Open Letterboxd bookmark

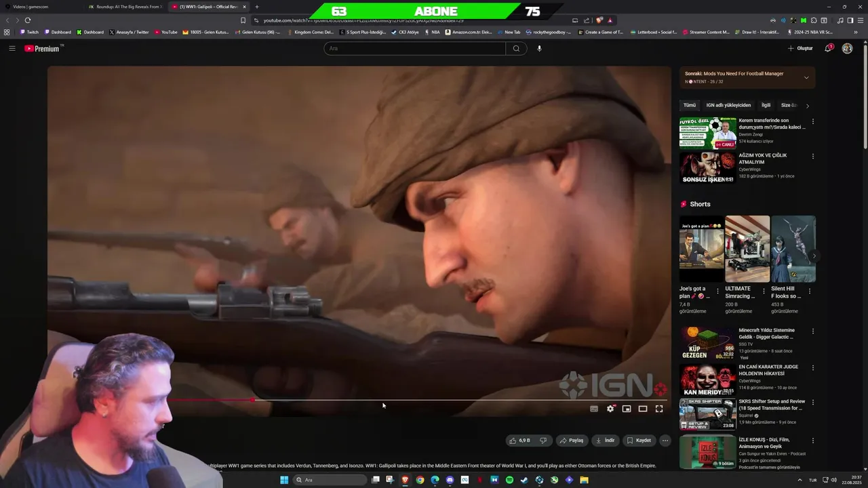tap(654, 32)
